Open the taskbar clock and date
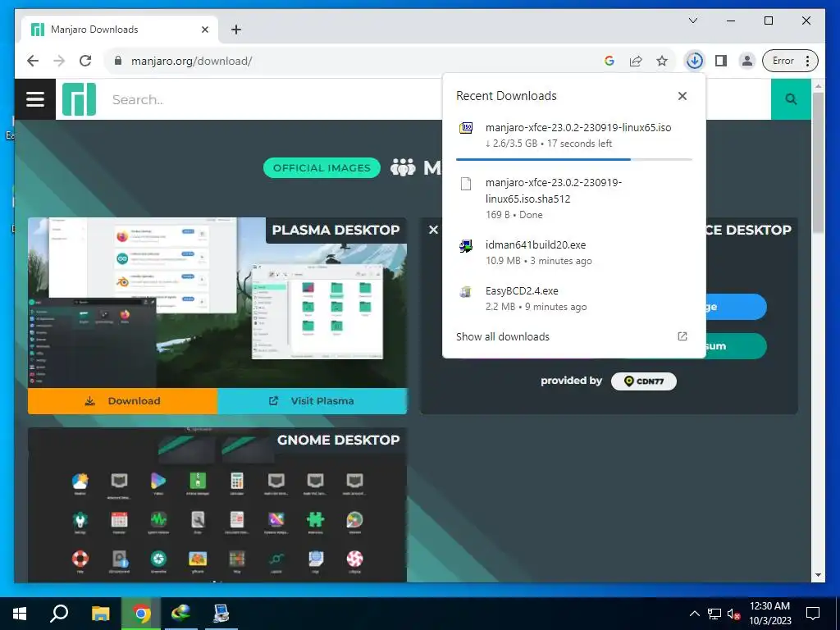Image resolution: width=840 pixels, height=630 pixels. coord(769,614)
